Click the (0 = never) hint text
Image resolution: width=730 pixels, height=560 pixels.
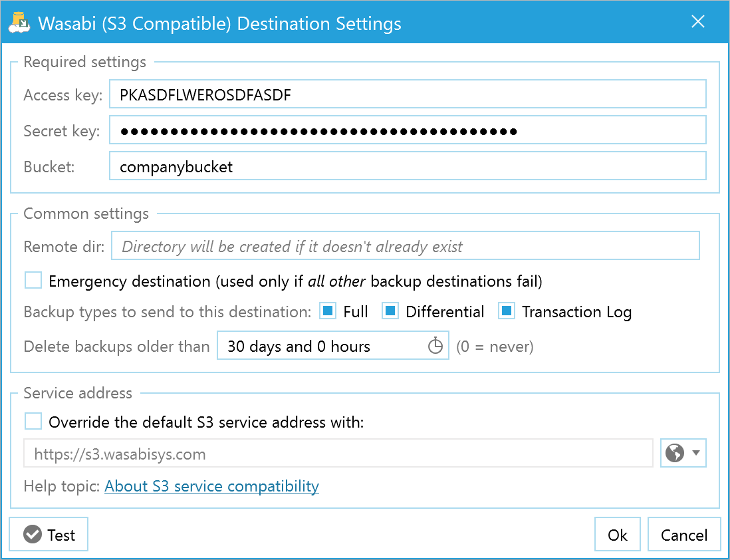(495, 347)
